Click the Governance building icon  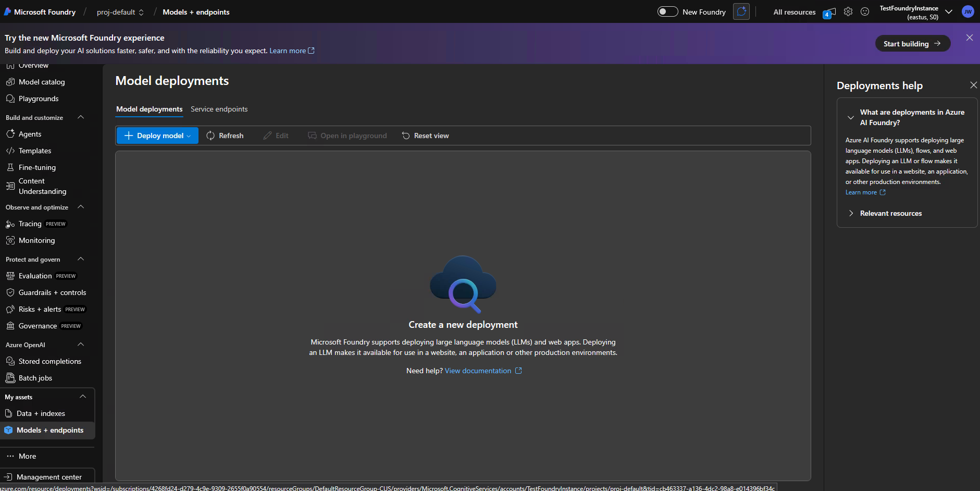pyautogui.click(x=10, y=326)
